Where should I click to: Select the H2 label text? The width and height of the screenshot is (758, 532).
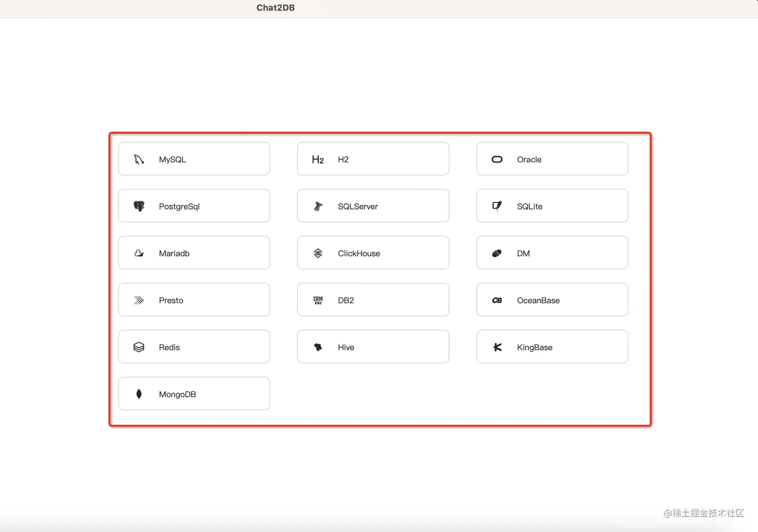tap(343, 159)
